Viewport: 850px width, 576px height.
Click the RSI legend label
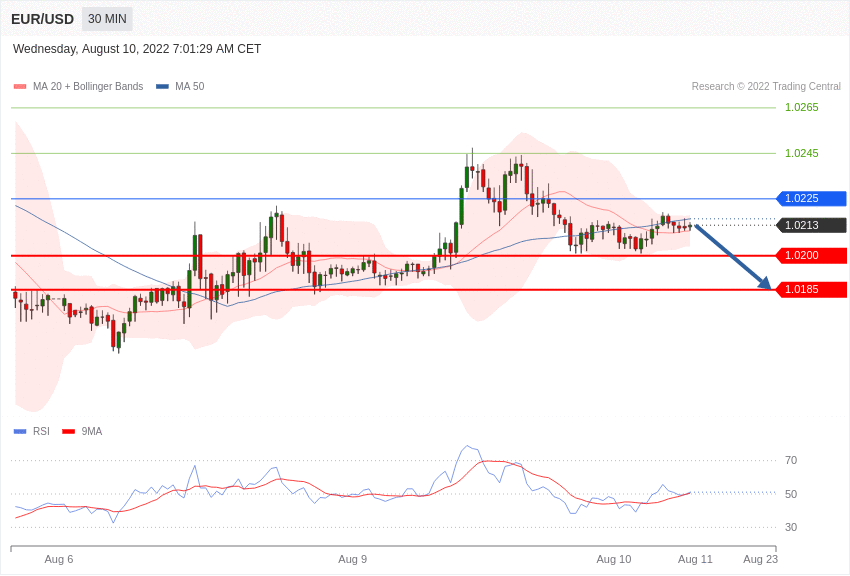click(41, 431)
